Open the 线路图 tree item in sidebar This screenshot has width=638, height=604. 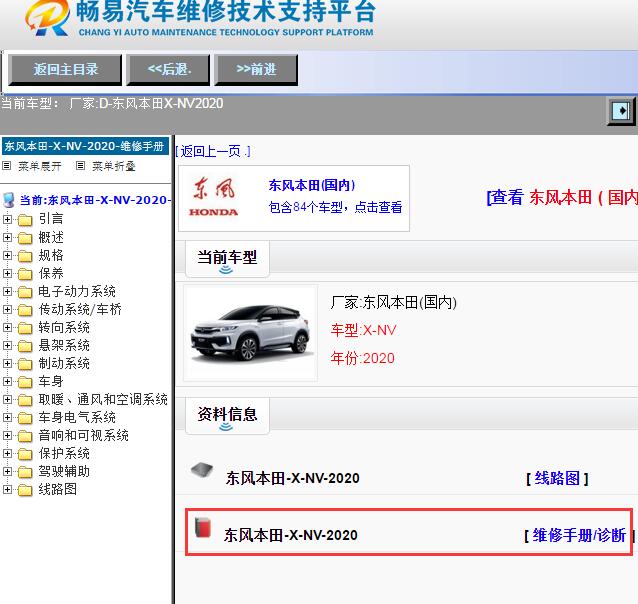(57, 489)
